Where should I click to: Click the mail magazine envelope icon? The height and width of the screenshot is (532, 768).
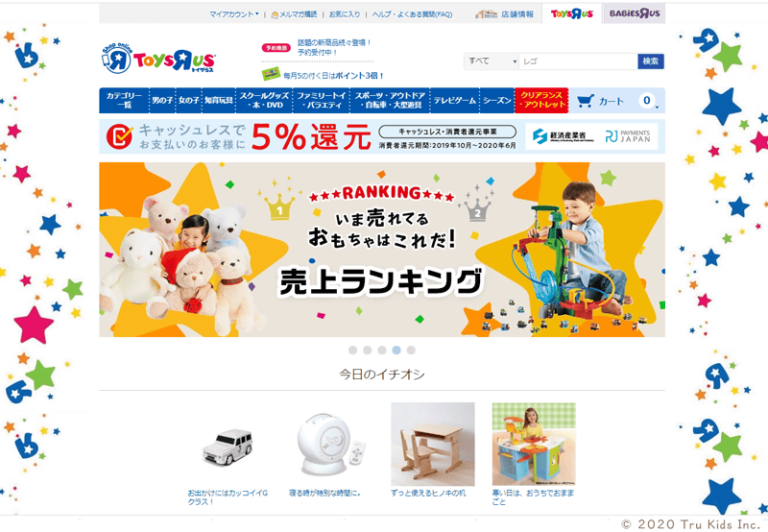point(275,14)
